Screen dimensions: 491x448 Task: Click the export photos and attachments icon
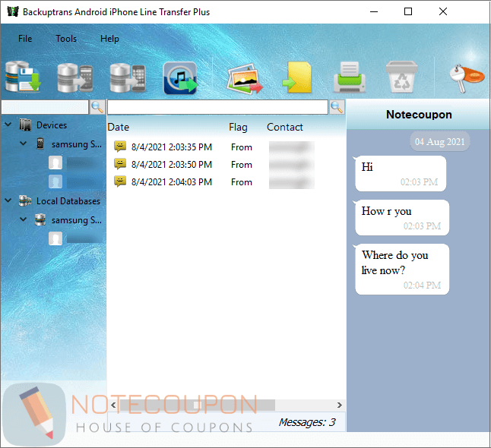click(245, 78)
